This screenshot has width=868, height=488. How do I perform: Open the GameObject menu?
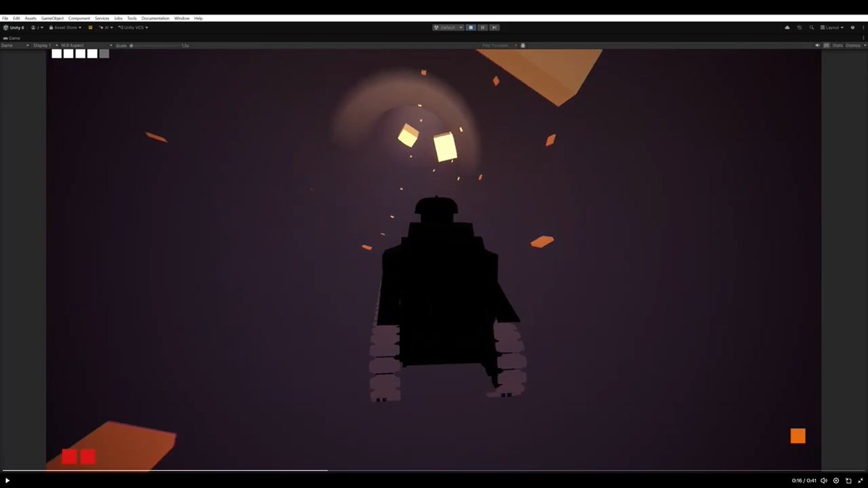[x=53, y=18]
